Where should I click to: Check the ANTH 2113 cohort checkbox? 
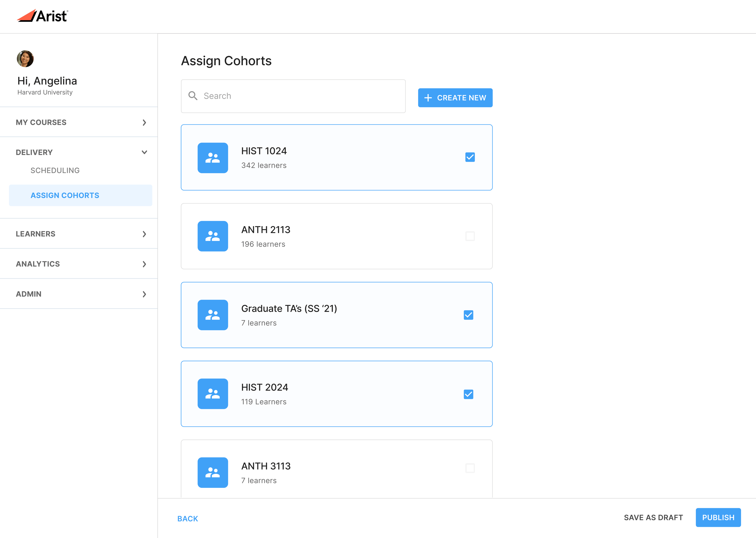click(470, 236)
